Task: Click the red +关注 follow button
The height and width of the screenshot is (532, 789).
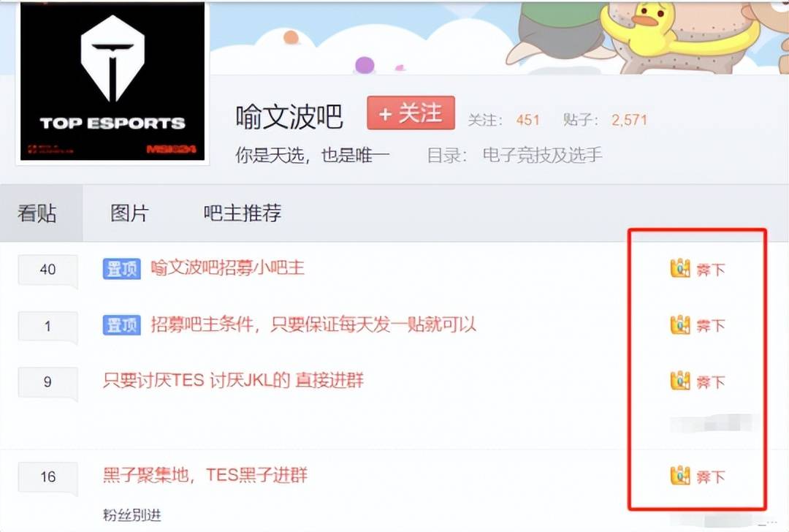Action: pos(411,113)
